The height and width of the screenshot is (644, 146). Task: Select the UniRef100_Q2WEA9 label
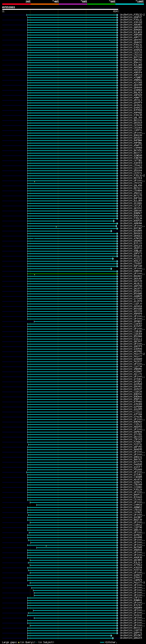pos(131,156)
